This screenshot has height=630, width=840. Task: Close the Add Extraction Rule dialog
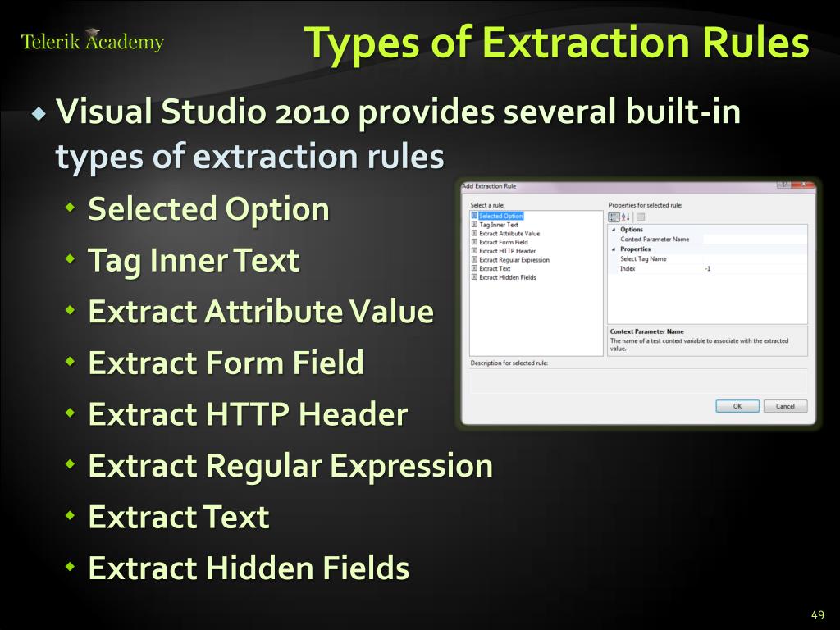(x=804, y=185)
